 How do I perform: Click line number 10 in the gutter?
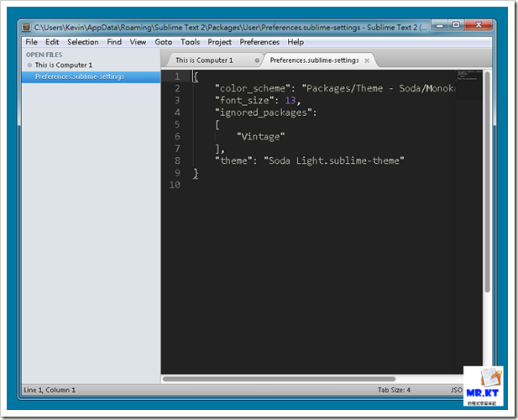(x=175, y=185)
